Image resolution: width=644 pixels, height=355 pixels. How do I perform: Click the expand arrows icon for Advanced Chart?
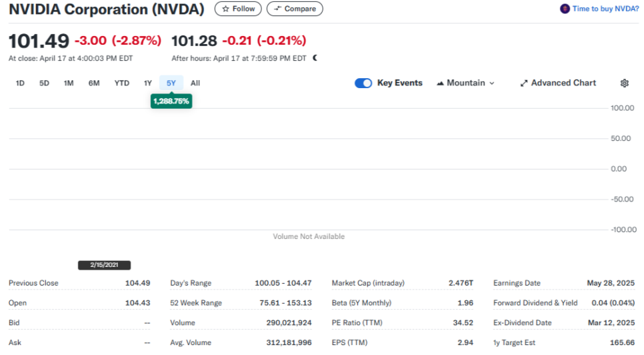point(523,83)
